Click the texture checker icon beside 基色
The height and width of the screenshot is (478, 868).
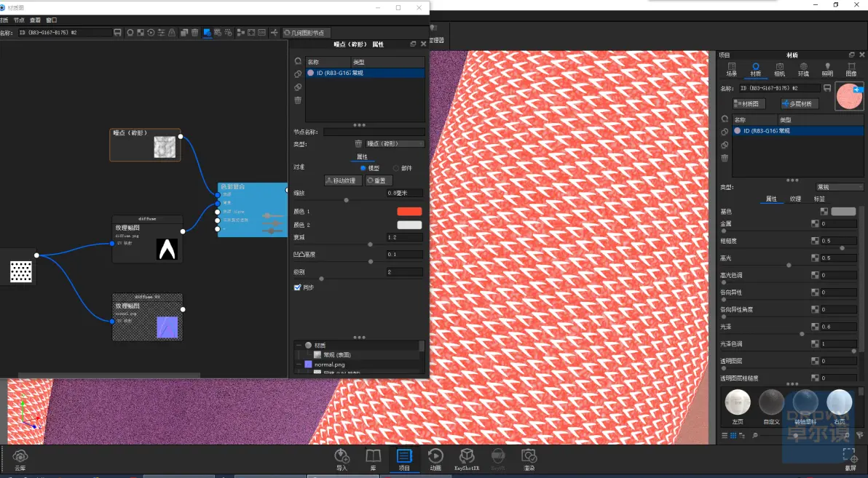pos(823,211)
